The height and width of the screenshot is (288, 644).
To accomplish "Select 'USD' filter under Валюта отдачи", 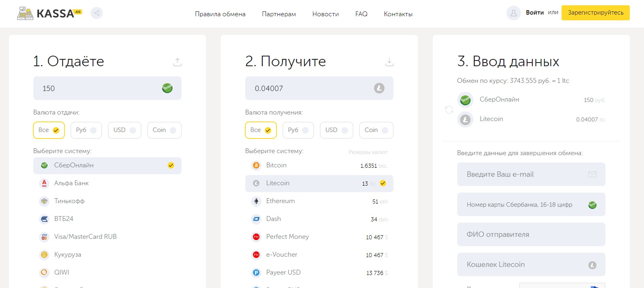I will (x=125, y=130).
